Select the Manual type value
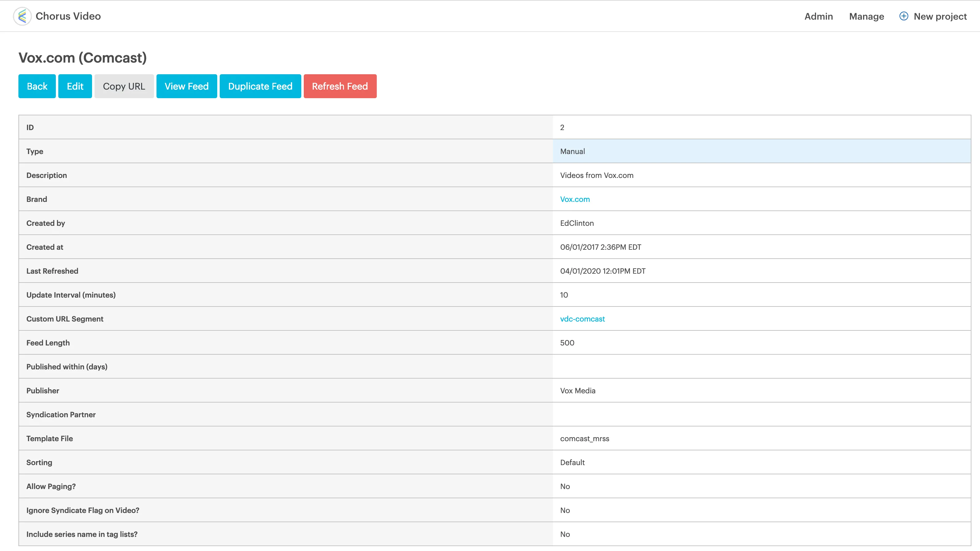 tap(573, 152)
